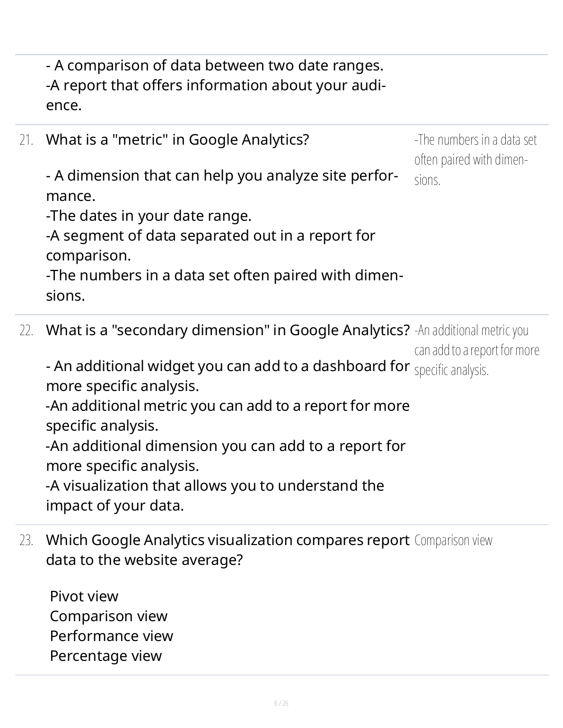Choose the 'Pivot view' option

[x=84, y=597]
